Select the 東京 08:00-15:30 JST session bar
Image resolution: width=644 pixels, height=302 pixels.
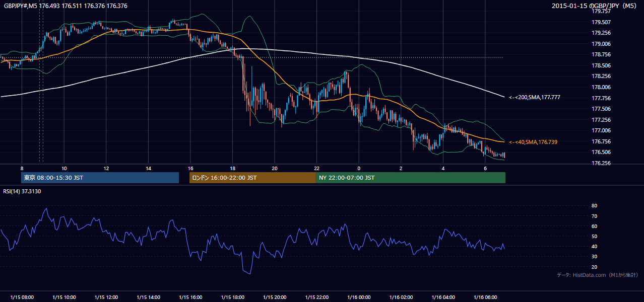click(x=100, y=178)
